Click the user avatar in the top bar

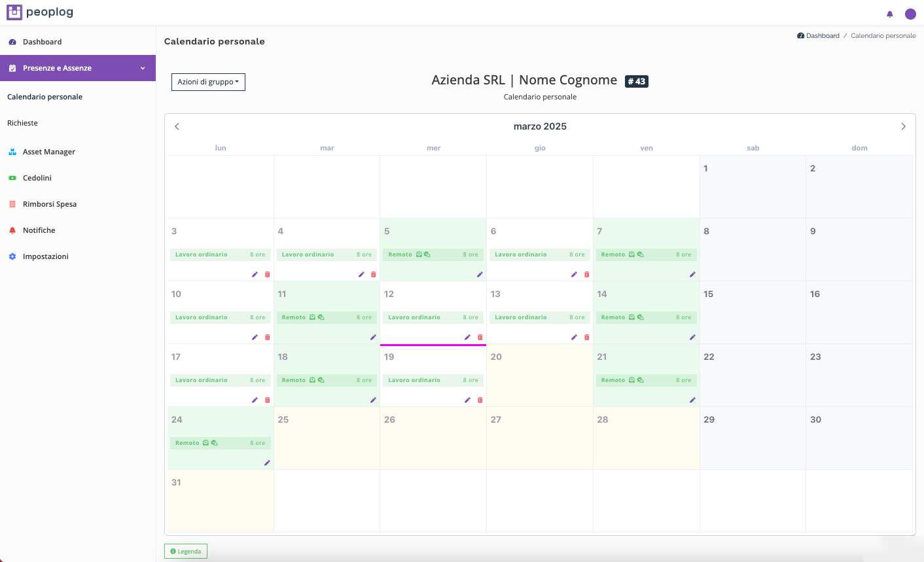(910, 13)
